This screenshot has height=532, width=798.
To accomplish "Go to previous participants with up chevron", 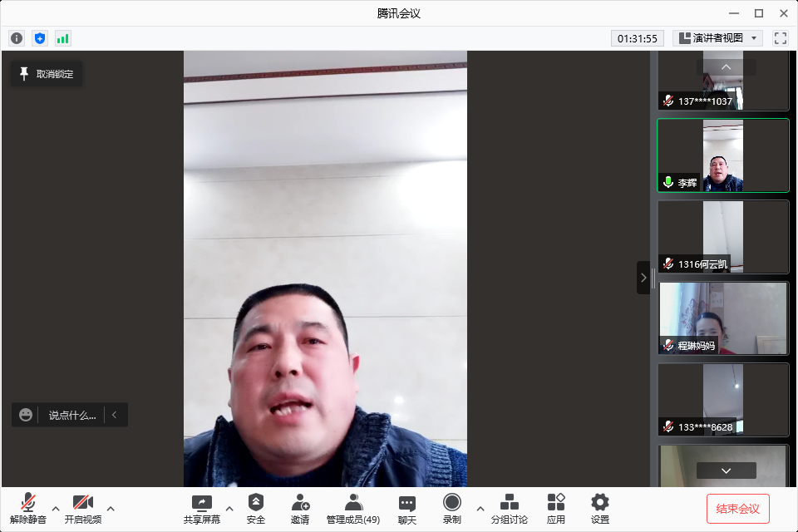I will tap(727, 67).
